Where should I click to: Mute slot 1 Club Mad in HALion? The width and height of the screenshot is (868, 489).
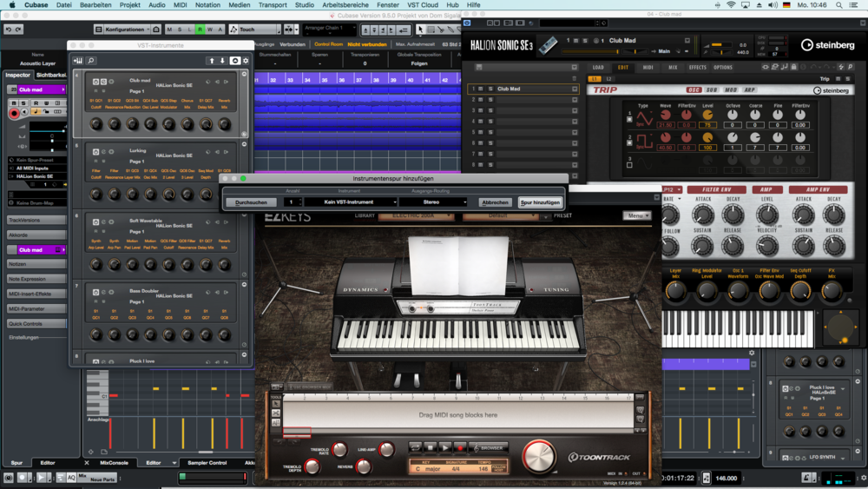[x=481, y=89]
